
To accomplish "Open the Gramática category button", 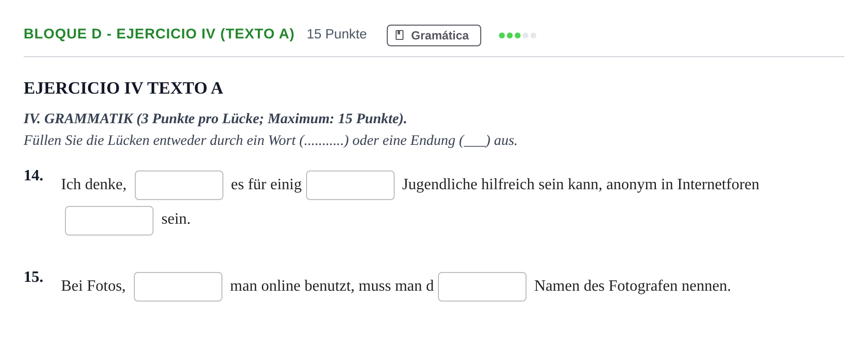I will click(434, 35).
